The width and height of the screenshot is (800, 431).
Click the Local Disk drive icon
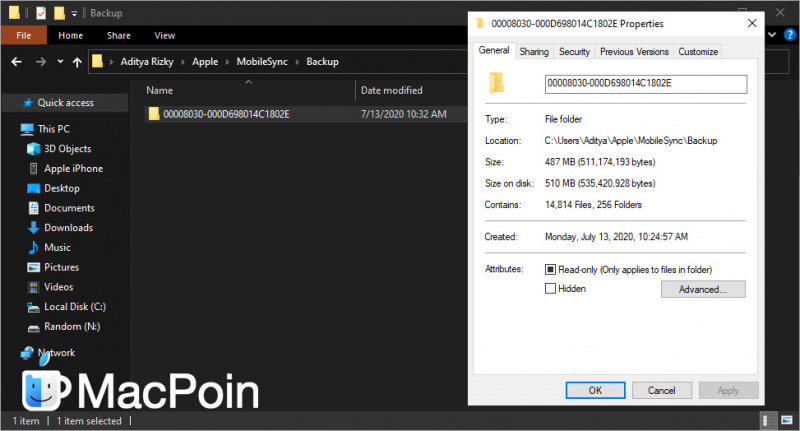coord(34,307)
